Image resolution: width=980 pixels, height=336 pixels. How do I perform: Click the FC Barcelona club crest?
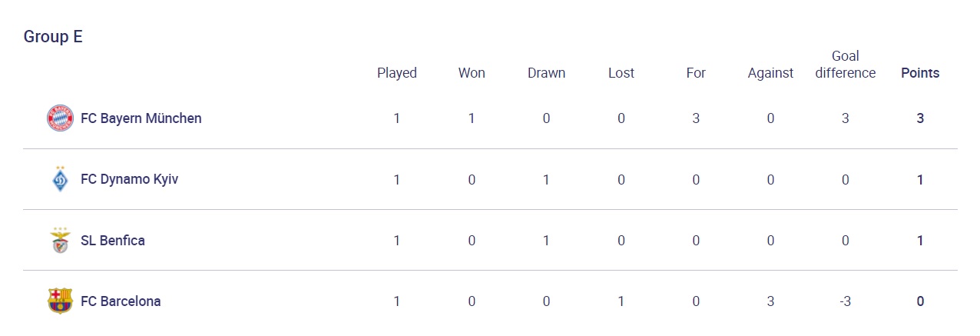pos(60,301)
